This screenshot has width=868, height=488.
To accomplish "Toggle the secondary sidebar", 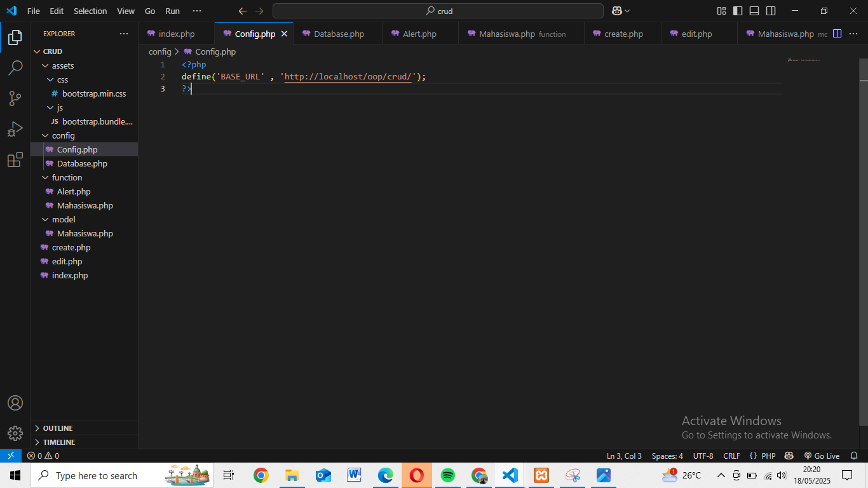I will tap(770, 11).
